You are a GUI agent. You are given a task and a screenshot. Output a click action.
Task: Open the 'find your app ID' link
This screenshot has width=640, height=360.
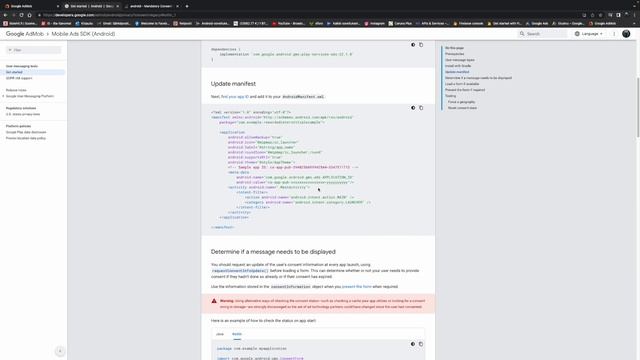click(x=235, y=97)
